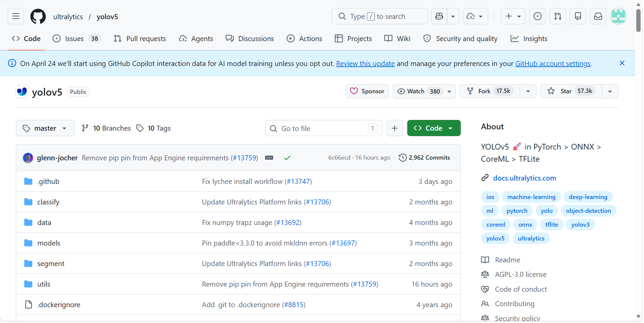Follow the Review this update link
This screenshot has height=323, width=644.
[365, 64]
